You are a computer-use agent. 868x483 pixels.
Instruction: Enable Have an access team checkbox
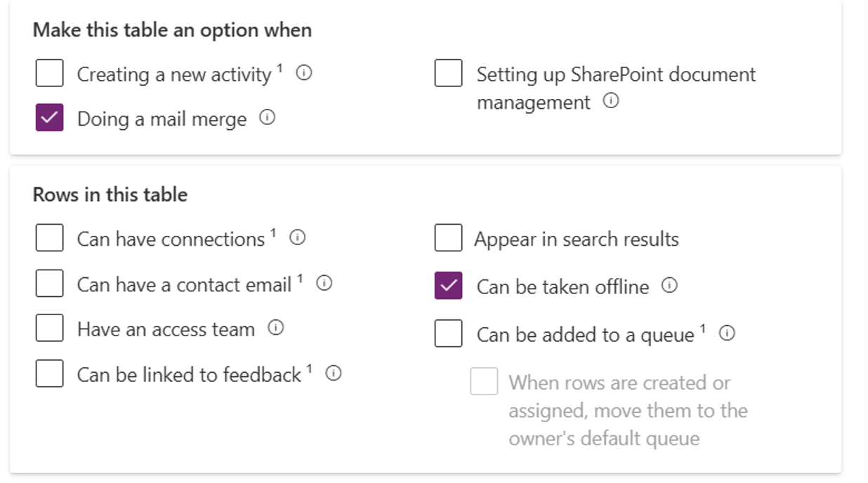[x=50, y=329]
